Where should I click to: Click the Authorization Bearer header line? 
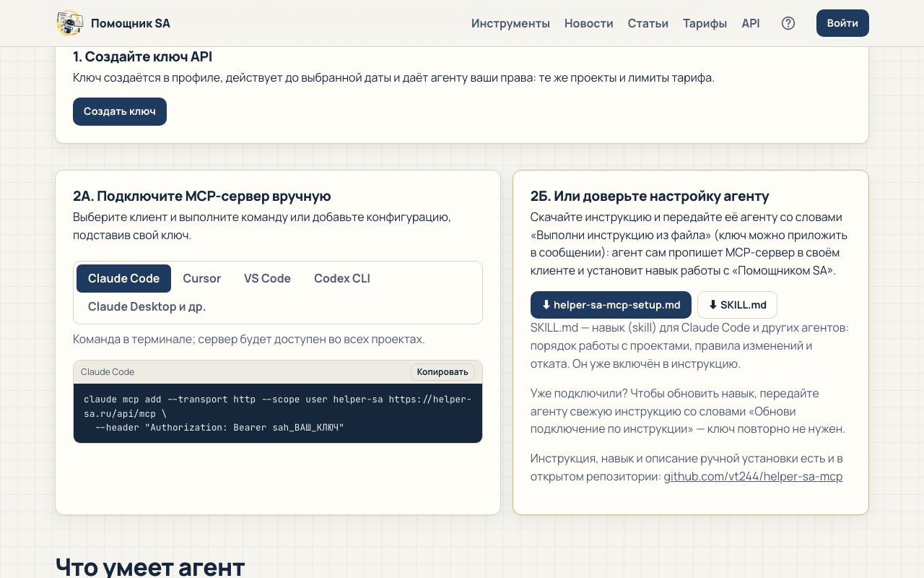(219, 428)
